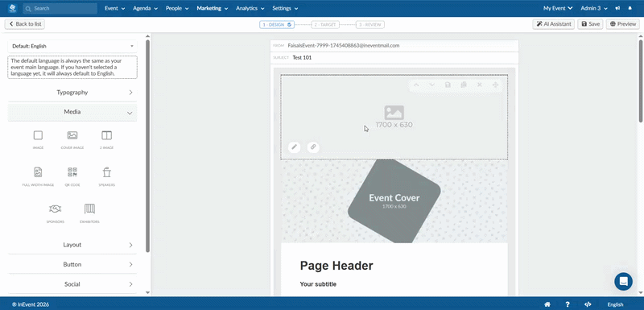Image resolution: width=644 pixels, height=310 pixels.
Task: Click the InEvent logo icon
Action: (x=12, y=8)
